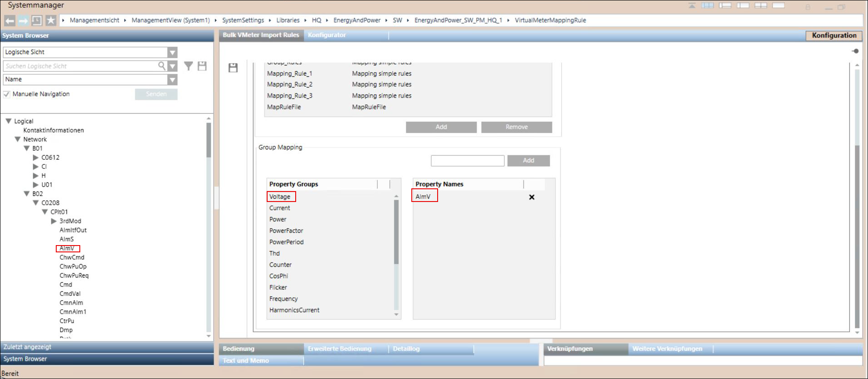Click the back navigation arrow
Viewport: 868px width, 379px height.
(x=10, y=20)
